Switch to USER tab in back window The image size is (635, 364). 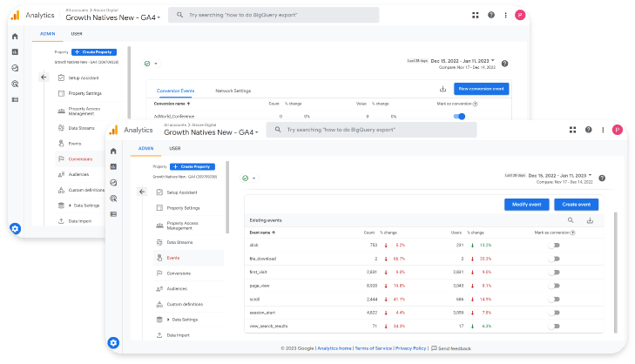(77, 34)
